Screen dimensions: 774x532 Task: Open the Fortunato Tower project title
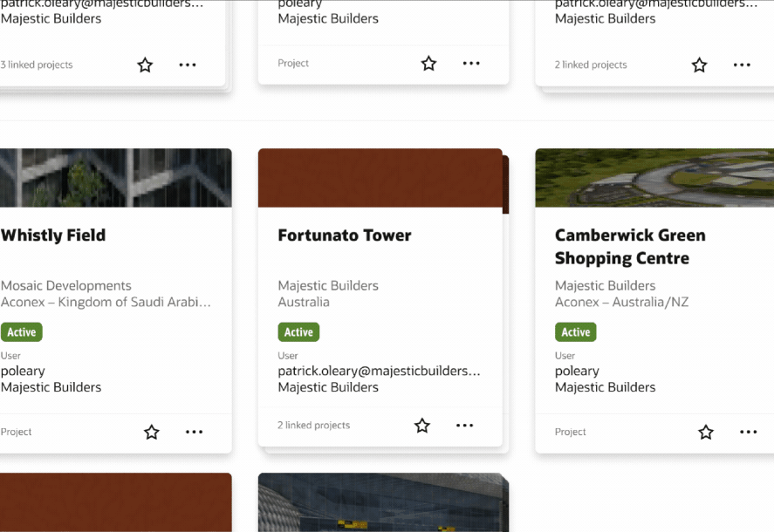coord(345,235)
